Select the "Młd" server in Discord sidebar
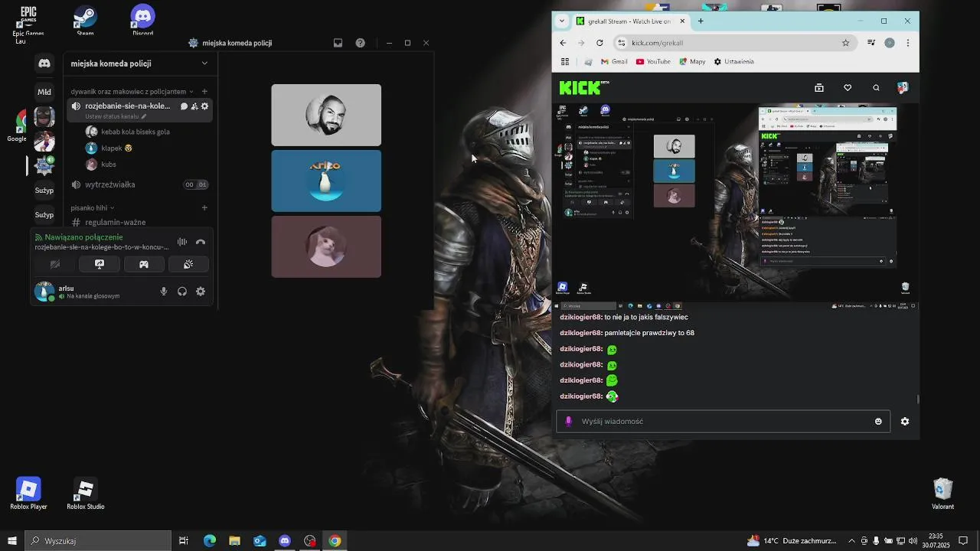The width and height of the screenshot is (980, 551). tap(44, 92)
